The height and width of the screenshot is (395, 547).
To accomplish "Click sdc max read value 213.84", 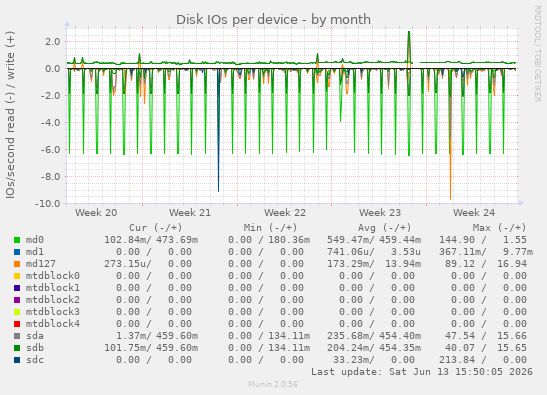I will click(x=457, y=359).
